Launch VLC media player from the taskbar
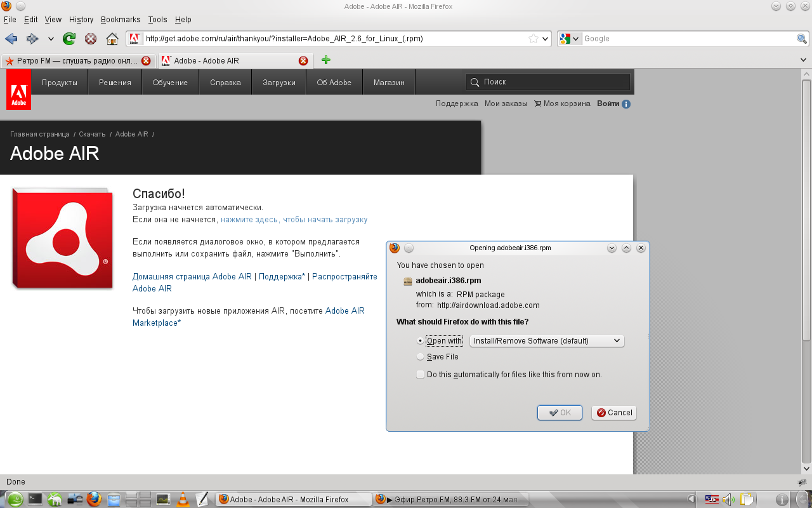The image size is (812, 508). tap(183, 500)
